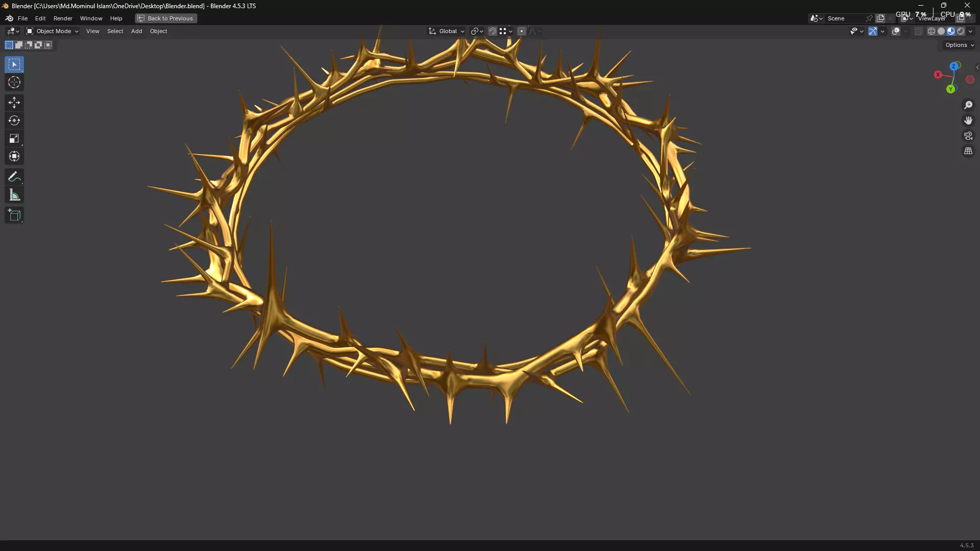The height and width of the screenshot is (551, 980).
Task: Click sidebar expand arrow at viewport edge
Action: [977, 67]
